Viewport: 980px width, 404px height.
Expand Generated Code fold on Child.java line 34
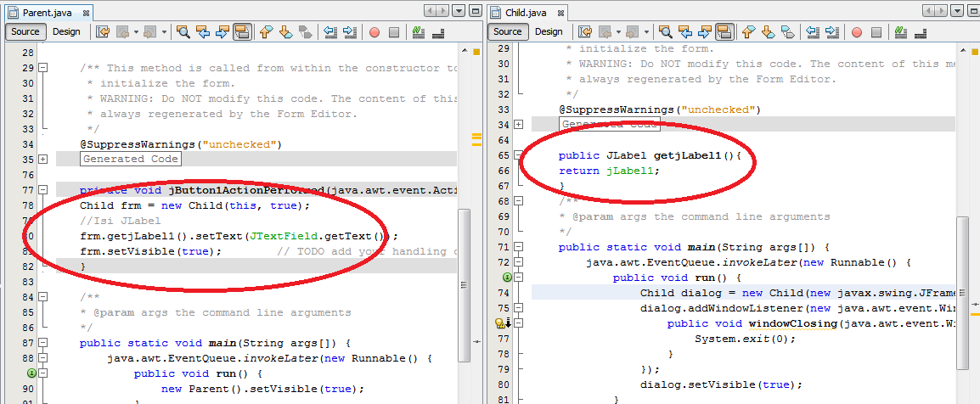click(x=518, y=124)
